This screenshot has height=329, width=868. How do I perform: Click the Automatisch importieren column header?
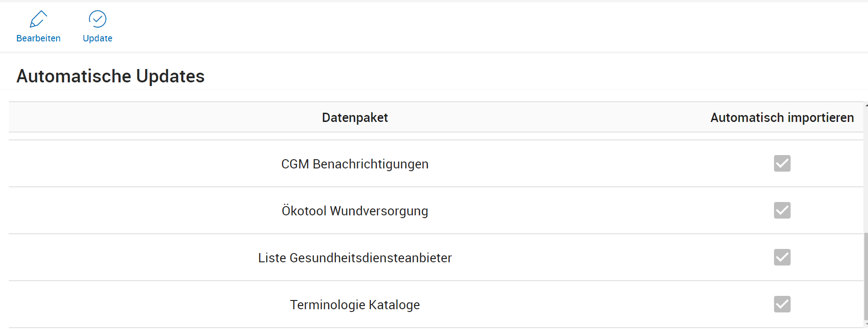[x=782, y=118]
